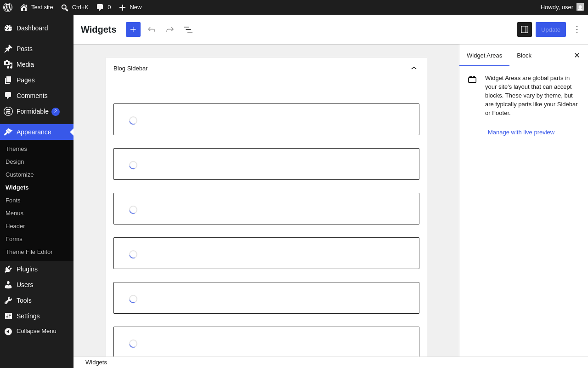Open Plugins menu
Screen dimensions: 588x368
coord(37,269)
